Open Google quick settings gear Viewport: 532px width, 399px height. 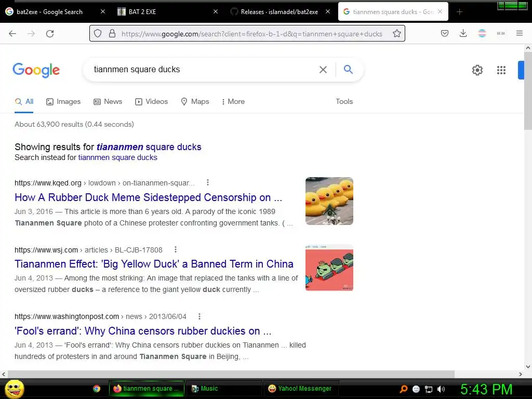(x=477, y=70)
